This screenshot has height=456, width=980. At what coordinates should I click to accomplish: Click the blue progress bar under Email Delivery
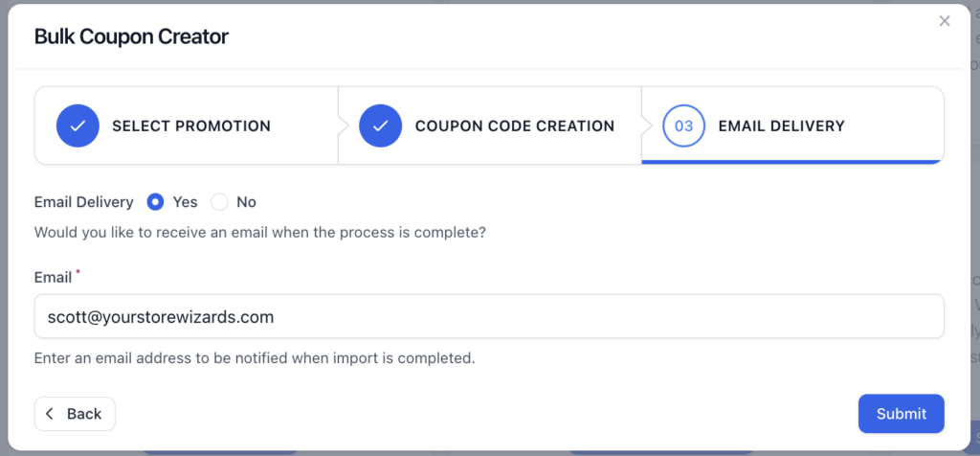(x=792, y=162)
